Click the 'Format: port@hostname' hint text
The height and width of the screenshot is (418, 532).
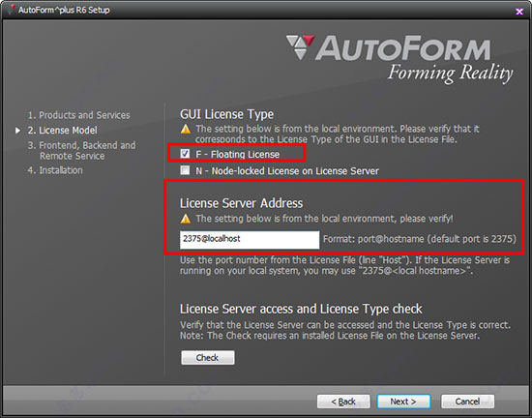pyautogui.click(x=420, y=239)
